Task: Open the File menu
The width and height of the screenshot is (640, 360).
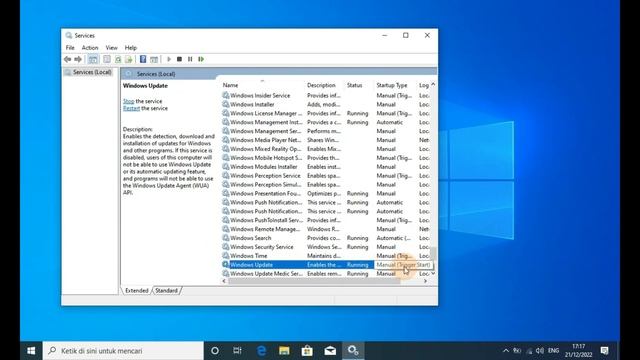Action: coord(70,48)
